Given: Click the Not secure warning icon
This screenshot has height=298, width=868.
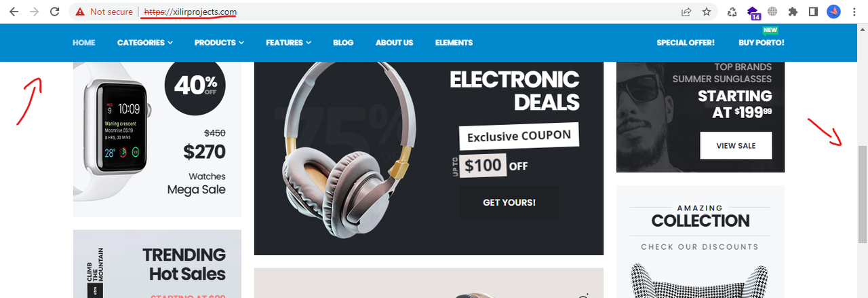Looking at the screenshot, I should point(81,12).
